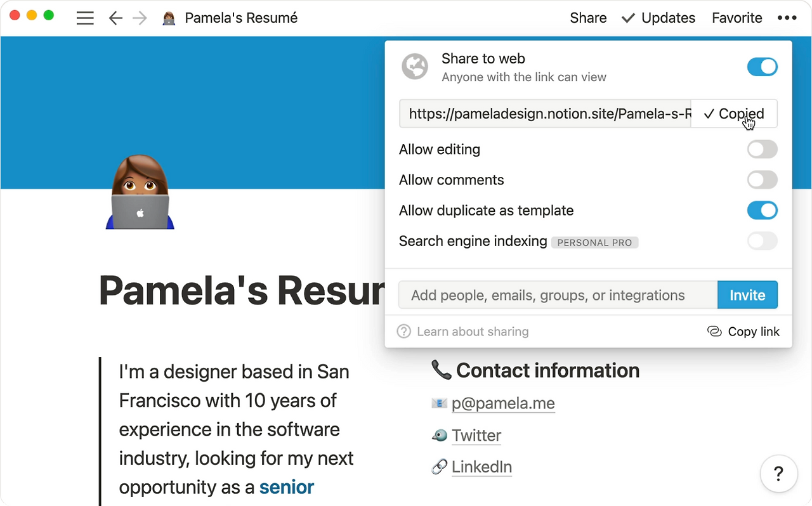Go back with the left arrow
812x506 pixels.
[115, 18]
